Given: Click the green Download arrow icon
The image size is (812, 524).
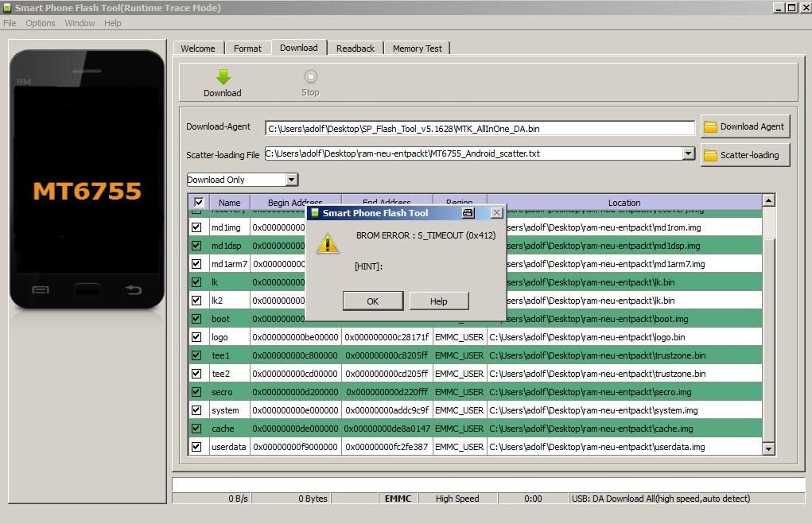Looking at the screenshot, I should point(223,76).
